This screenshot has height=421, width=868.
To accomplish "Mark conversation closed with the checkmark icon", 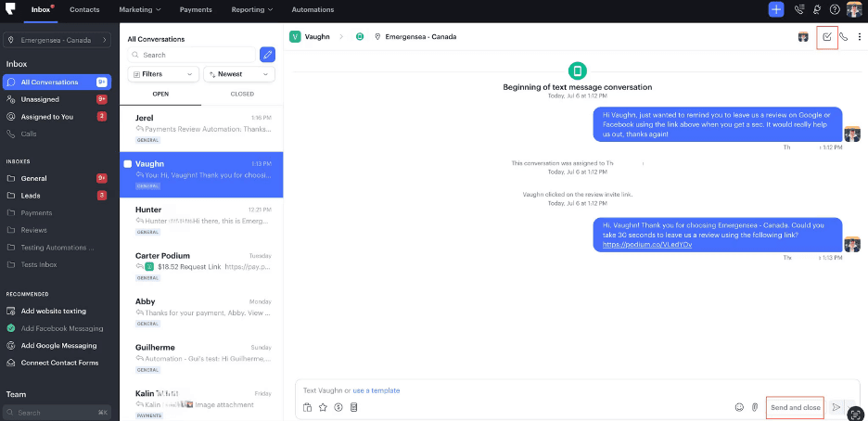I will [827, 37].
